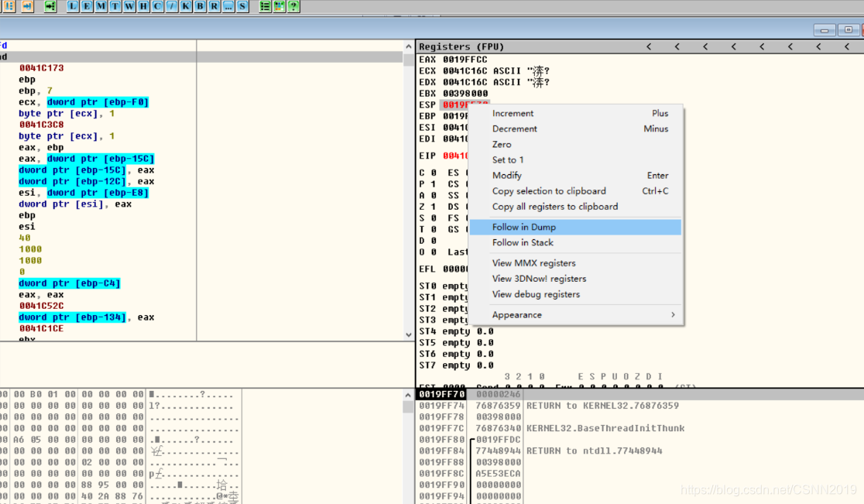Select stack address 0019FF8C
Image resolution: width=864 pixels, height=504 pixels.
(442, 473)
